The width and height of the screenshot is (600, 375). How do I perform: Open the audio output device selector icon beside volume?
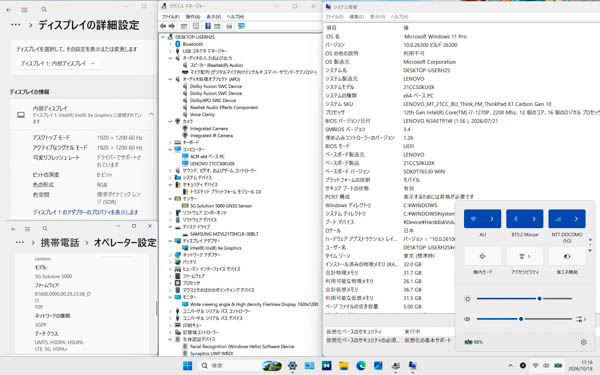click(581, 319)
